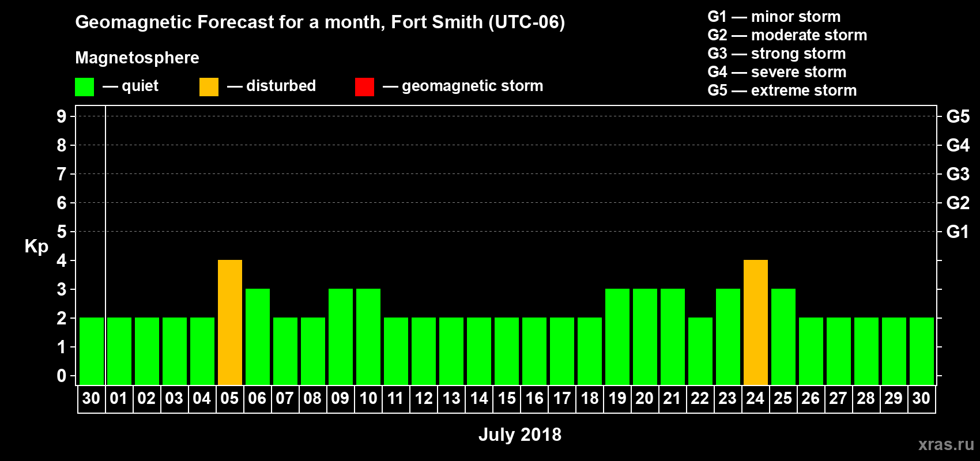Click the green bar for July 20
Image resolution: width=980 pixels, height=461 pixels.
[645, 337]
